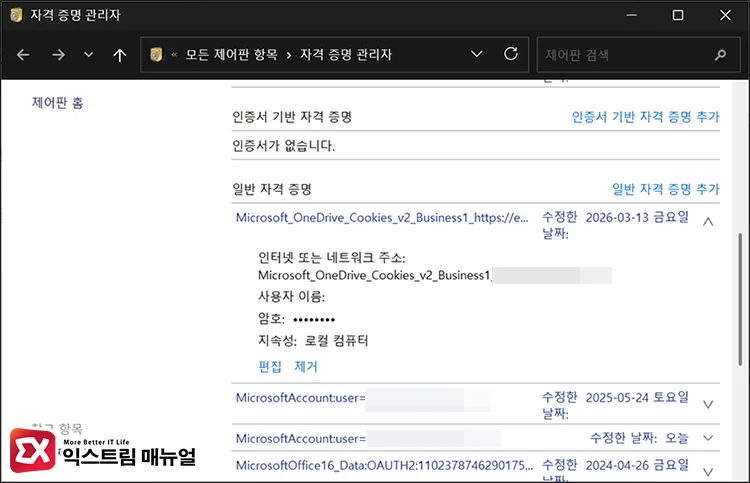Screen dimensions: 750x483
Task: Click the vertical scrollbar thumb
Action: (x=740, y=299)
